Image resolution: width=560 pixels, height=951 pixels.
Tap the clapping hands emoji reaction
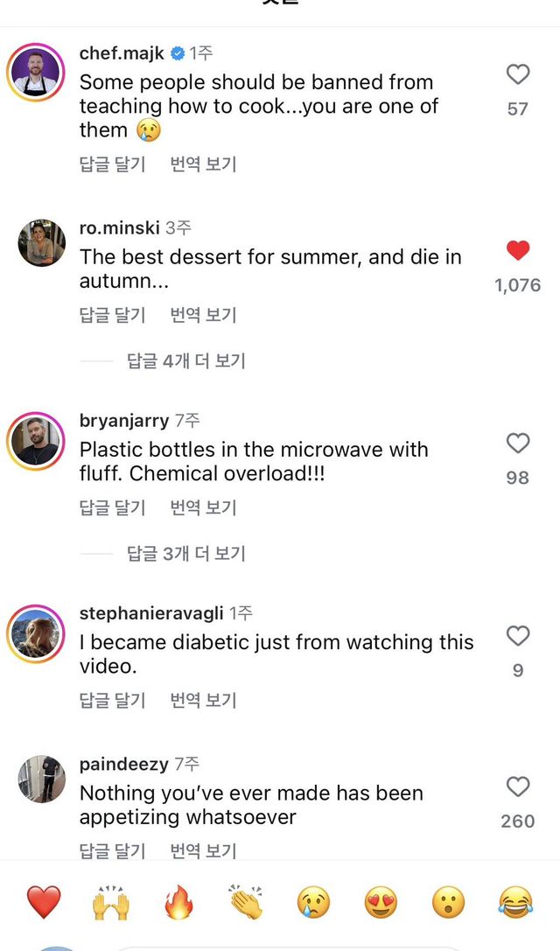[x=247, y=902]
